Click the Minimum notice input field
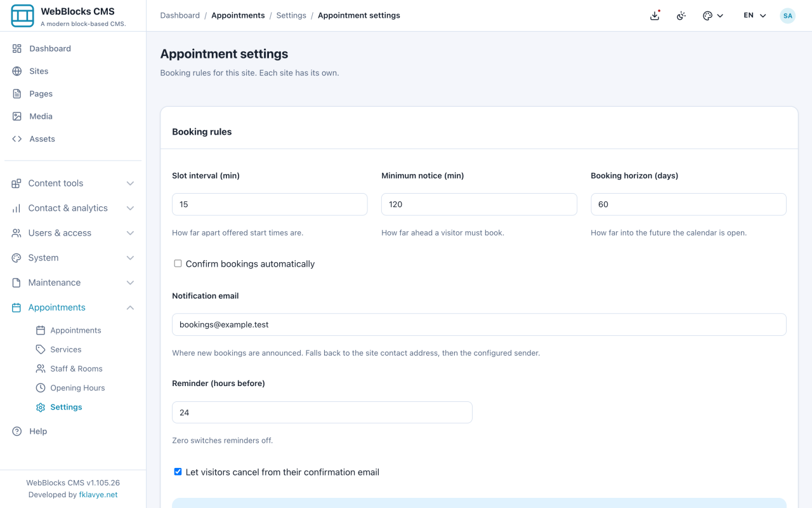 [x=479, y=204]
